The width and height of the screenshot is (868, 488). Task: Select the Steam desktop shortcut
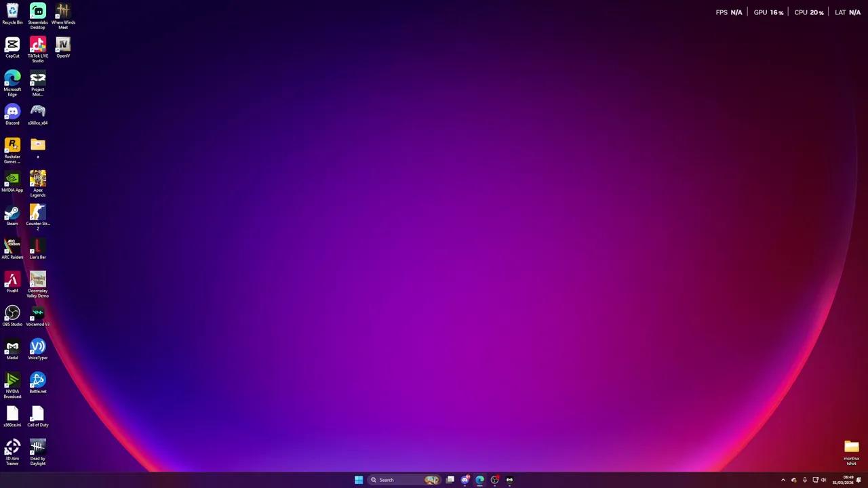coord(12,216)
